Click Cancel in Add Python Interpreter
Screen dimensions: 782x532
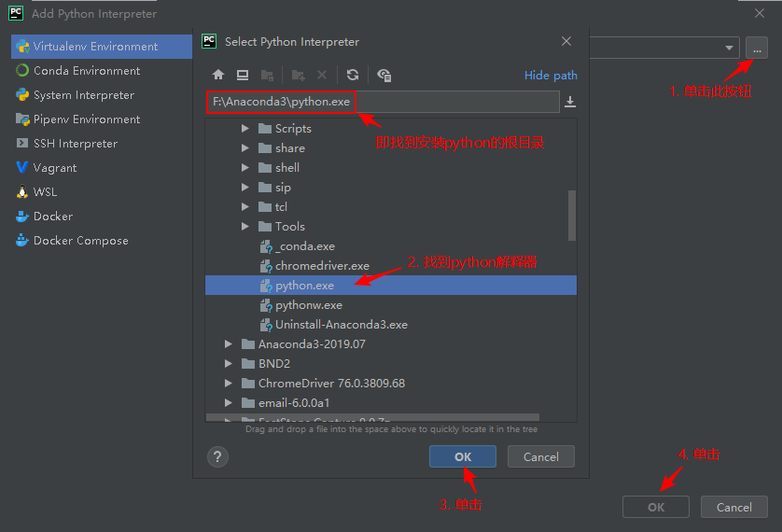(734, 507)
